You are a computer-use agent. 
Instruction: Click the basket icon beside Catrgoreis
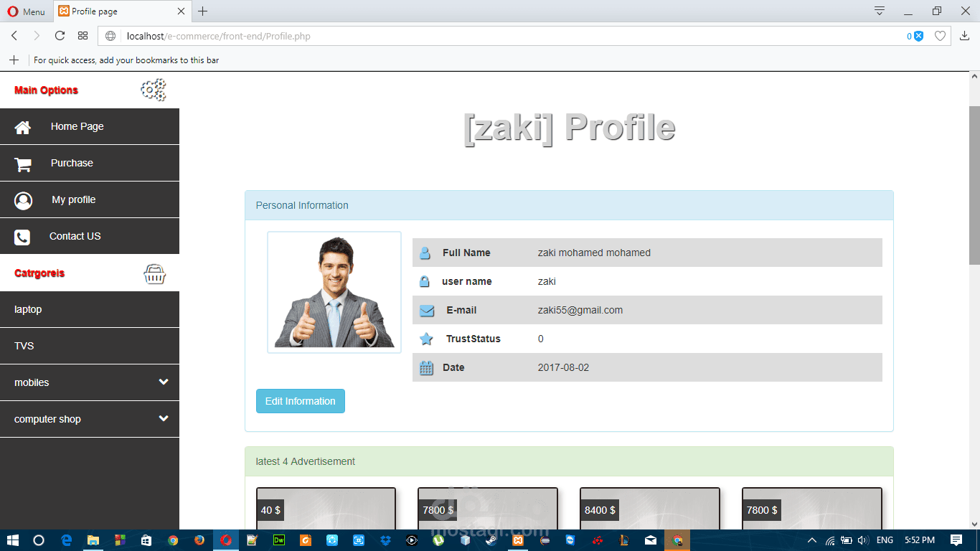pyautogui.click(x=155, y=273)
